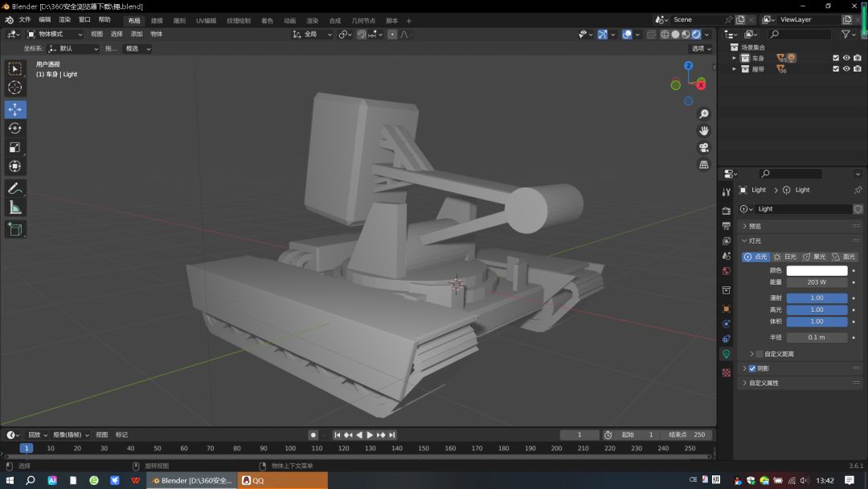Image resolution: width=868 pixels, height=489 pixels.
Task: Select the Rotate tool in left toolbar
Action: coord(15,129)
